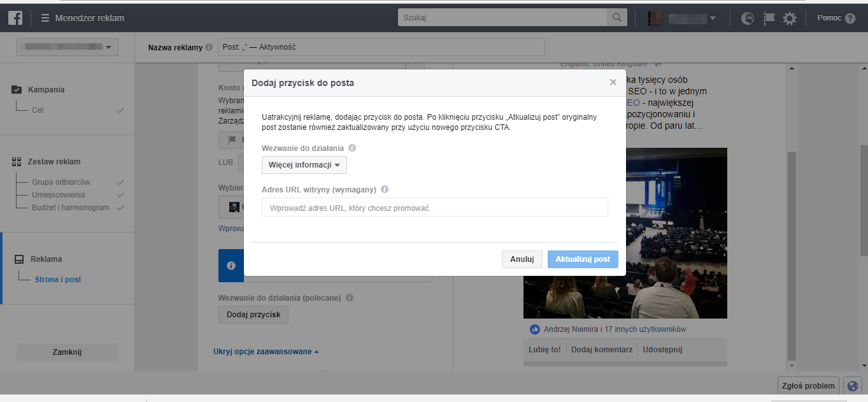
Task: Click Udostępnij under the post preview
Action: [x=662, y=350]
